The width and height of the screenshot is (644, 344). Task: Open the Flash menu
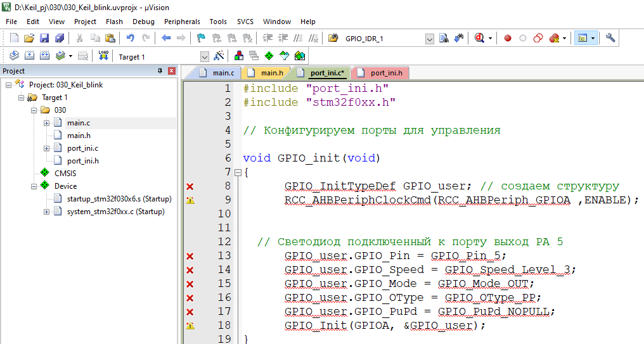114,22
